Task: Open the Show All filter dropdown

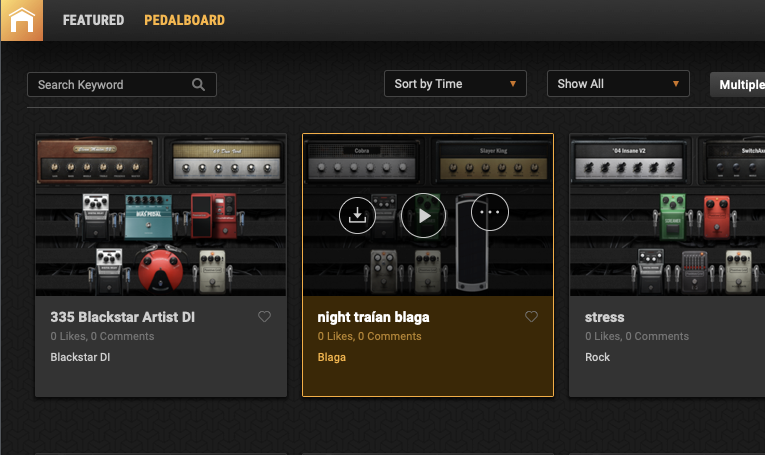Action: click(x=618, y=83)
